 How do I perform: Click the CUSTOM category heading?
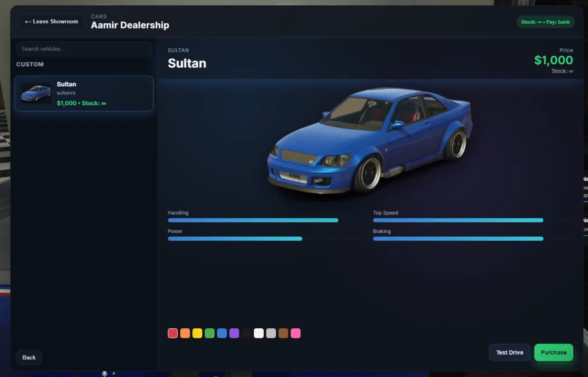(x=30, y=64)
